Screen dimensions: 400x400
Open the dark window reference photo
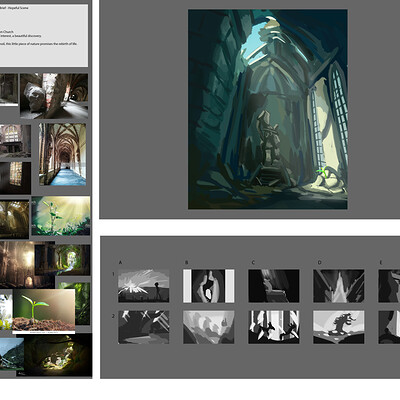pos(15,178)
